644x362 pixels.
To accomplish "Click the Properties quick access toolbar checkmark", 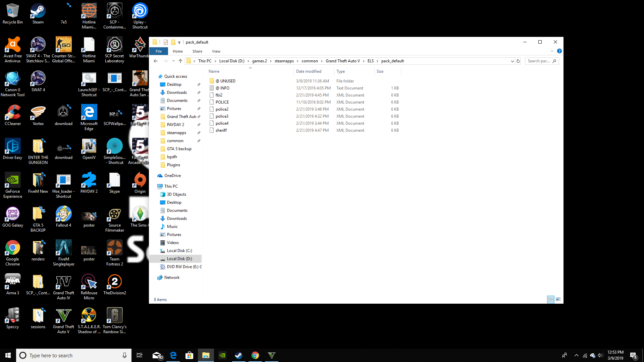I will click(x=166, y=42).
